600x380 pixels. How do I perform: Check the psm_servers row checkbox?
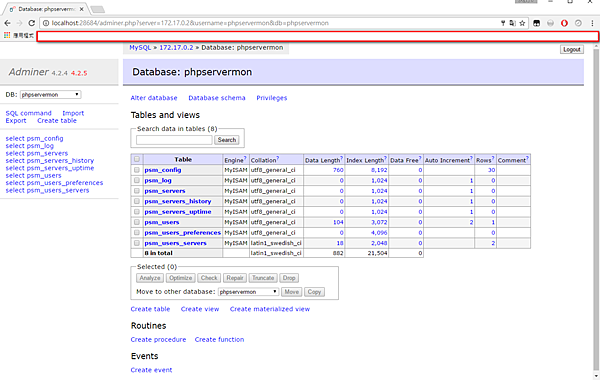coord(137,191)
